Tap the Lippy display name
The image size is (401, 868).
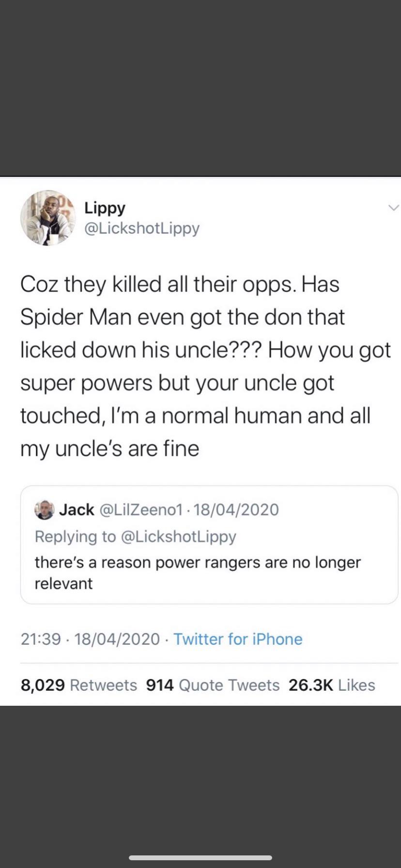tap(104, 207)
